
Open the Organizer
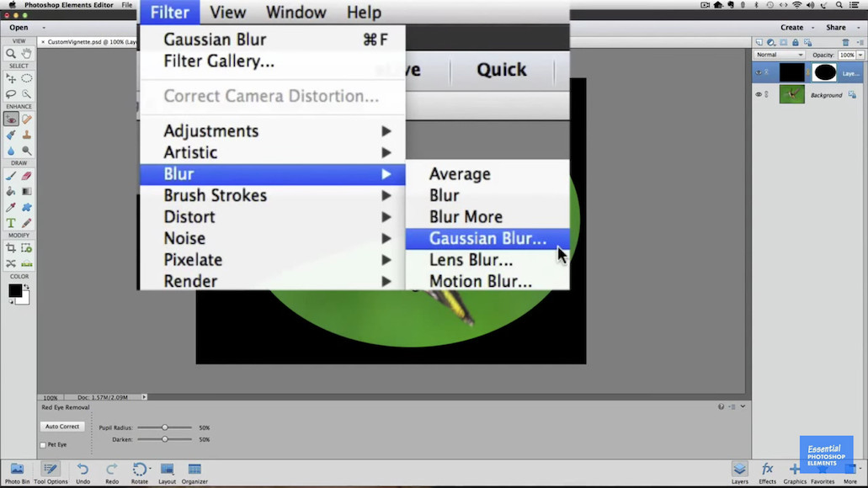(x=194, y=473)
